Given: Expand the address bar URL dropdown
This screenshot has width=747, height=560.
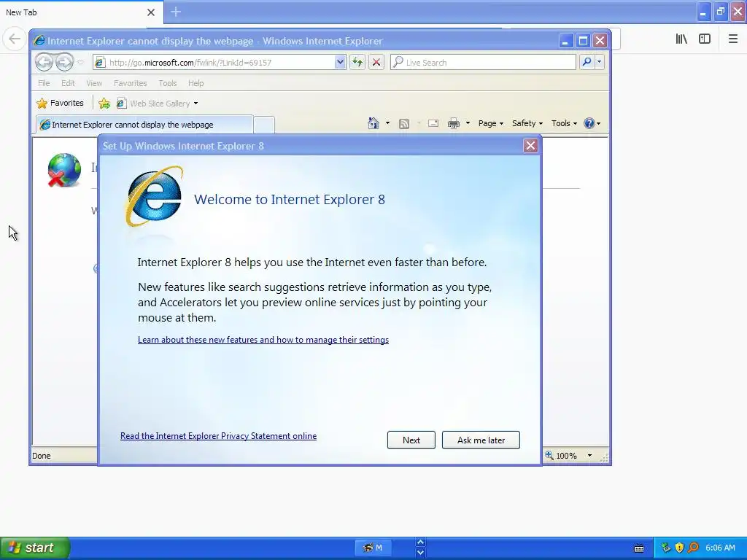Looking at the screenshot, I should click(x=340, y=63).
